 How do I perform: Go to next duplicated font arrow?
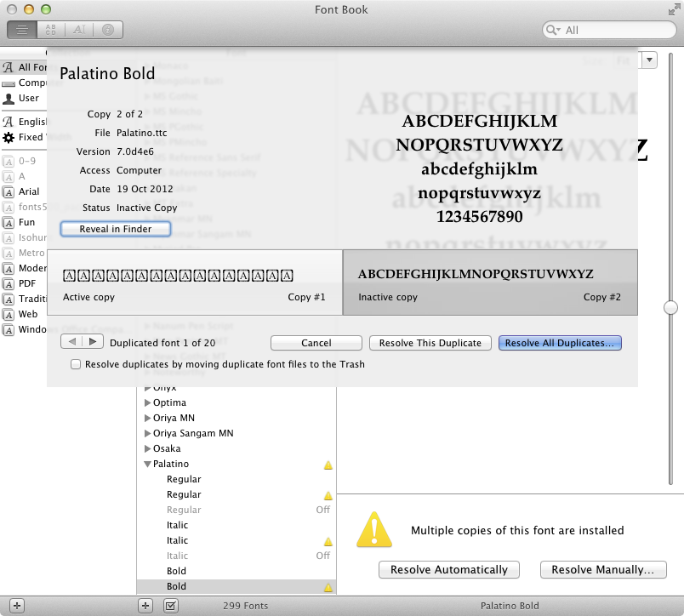[x=93, y=341]
